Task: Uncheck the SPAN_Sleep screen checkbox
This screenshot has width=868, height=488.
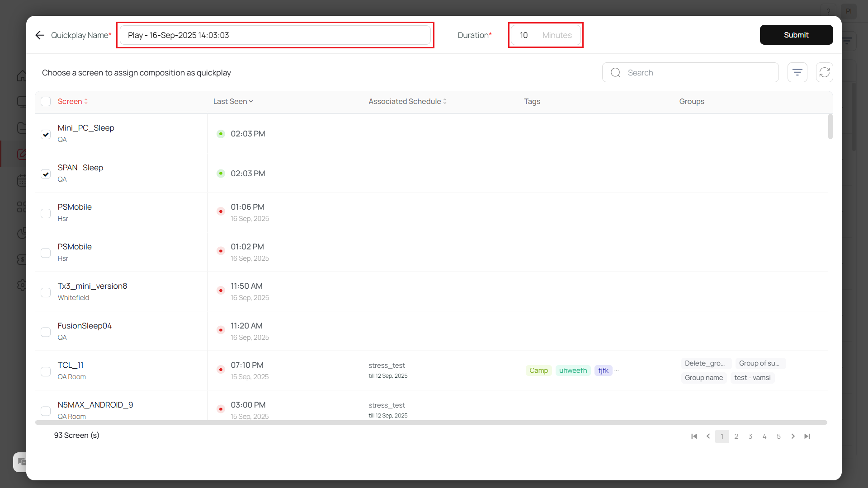Action: pos(46,174)
